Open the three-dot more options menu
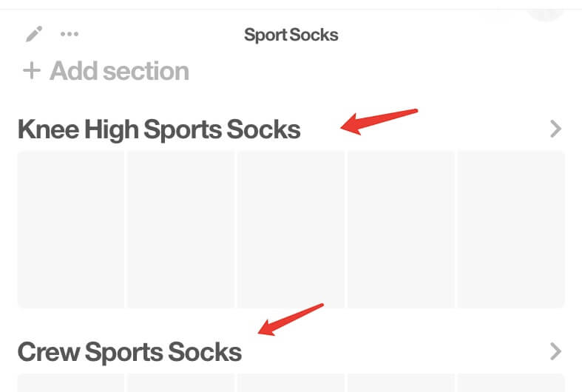The width and height of the screenshot is (582, 392). tap(70, 34)
